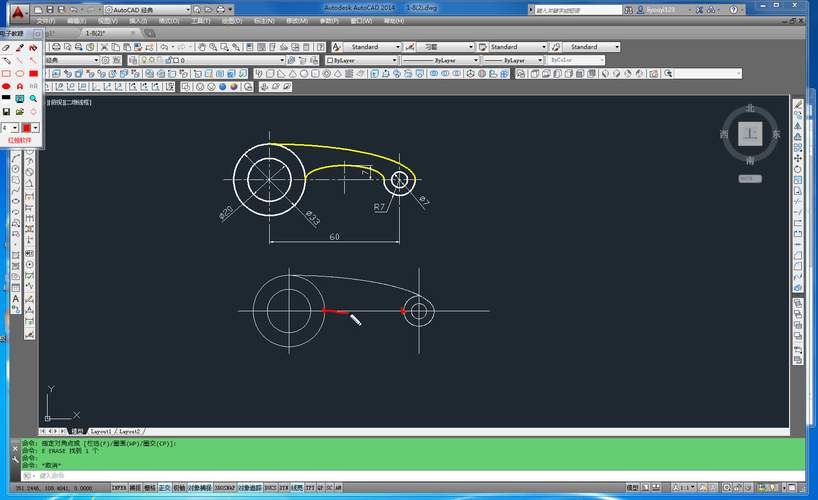818x500 pixels.
Task: Pick the red letter A text tool in palette
Action: [20, 86]
